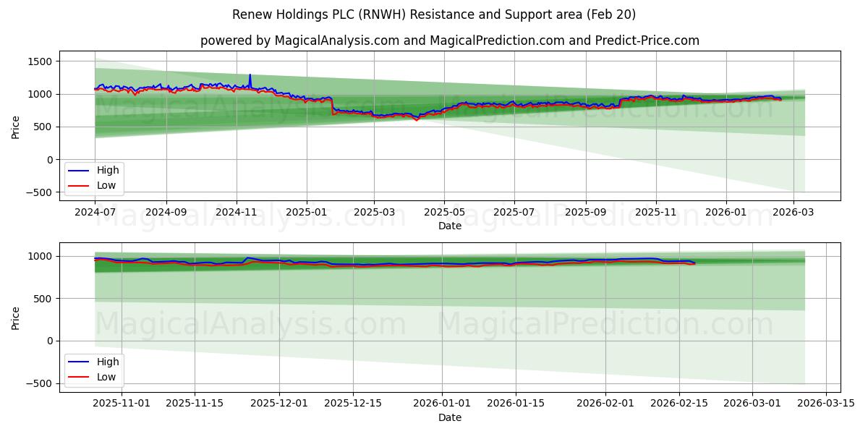This screenshot has width=868, height=434.
Task: Click the 2026-01 x-axis label in top chart
Action: 726,213
